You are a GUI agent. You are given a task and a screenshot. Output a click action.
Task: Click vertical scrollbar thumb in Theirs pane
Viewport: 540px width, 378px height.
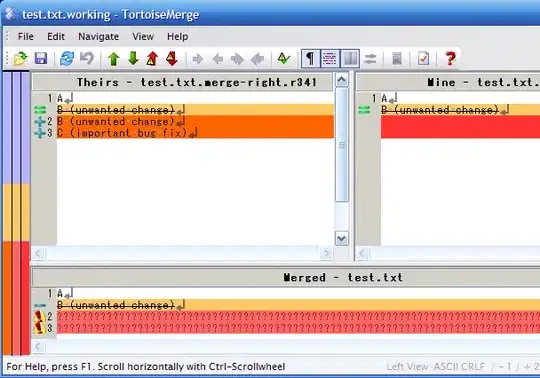coord(341,145)
